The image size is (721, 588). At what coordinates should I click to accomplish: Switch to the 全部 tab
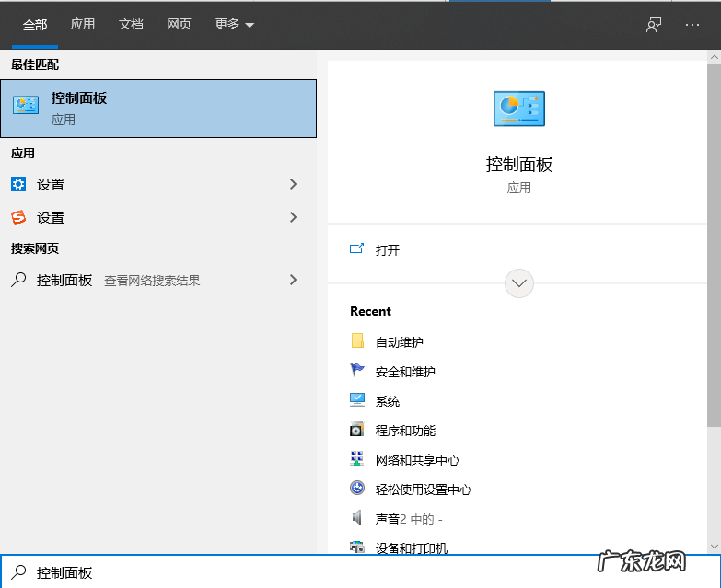click(x=35, y=25)
